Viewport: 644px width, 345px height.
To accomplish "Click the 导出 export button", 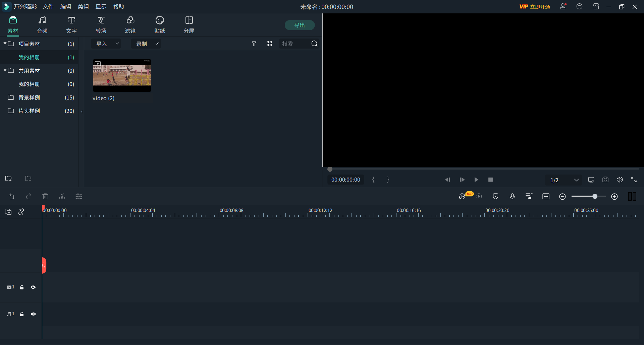I will click(300, 25).
